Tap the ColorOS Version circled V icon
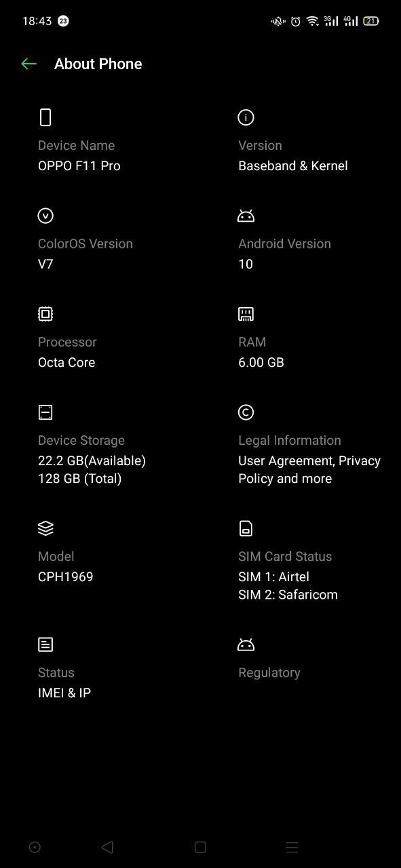The image size is (401, 868). tap(45, 216)
